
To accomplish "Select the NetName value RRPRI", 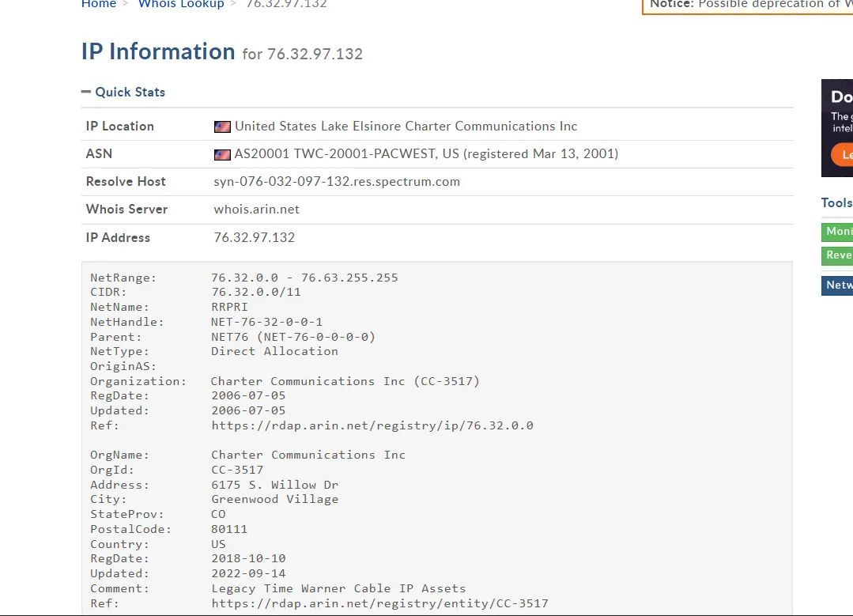I will (x=229, y=307).
